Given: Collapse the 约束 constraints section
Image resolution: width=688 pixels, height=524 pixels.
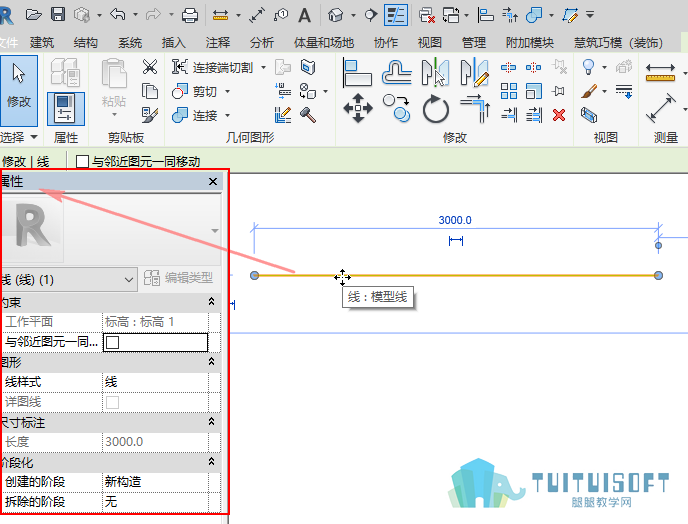Looking at the screenshot, I should (x=211, y=301).
